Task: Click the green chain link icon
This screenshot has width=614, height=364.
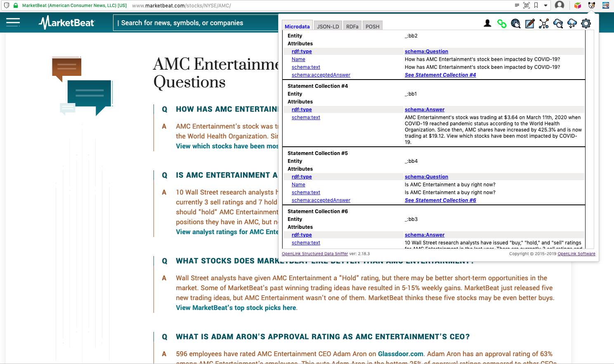Action: click(502, 23)
